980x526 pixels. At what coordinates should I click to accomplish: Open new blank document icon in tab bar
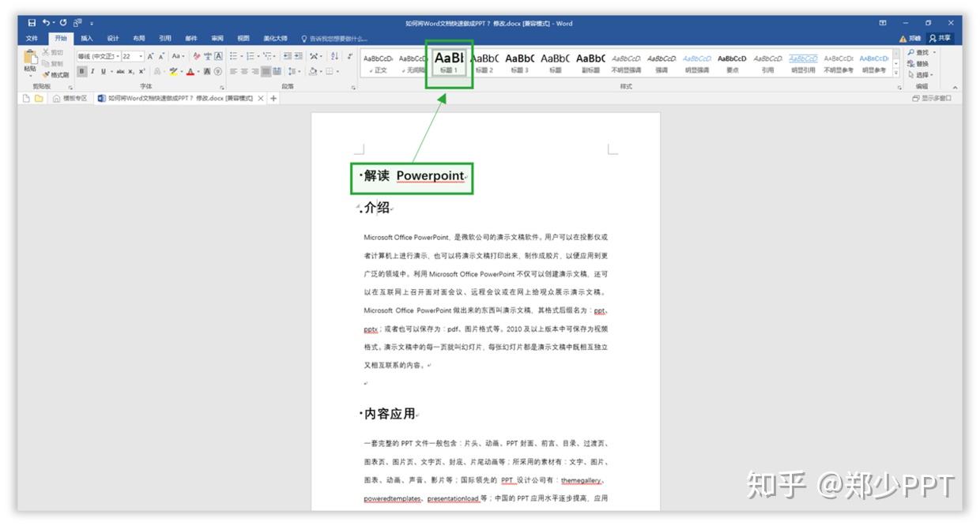26,99
